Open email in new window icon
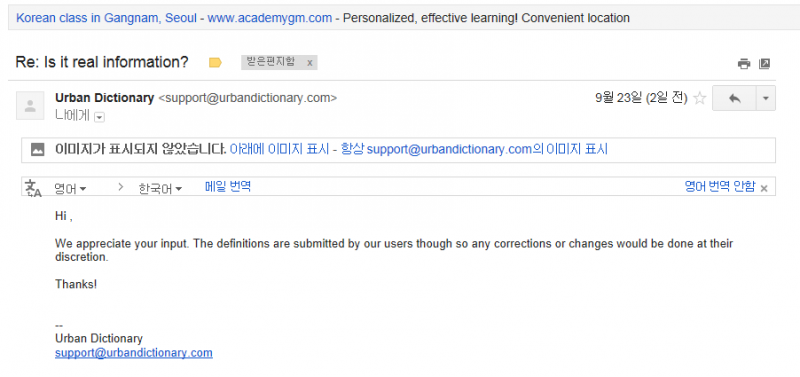 coord(764,64)
